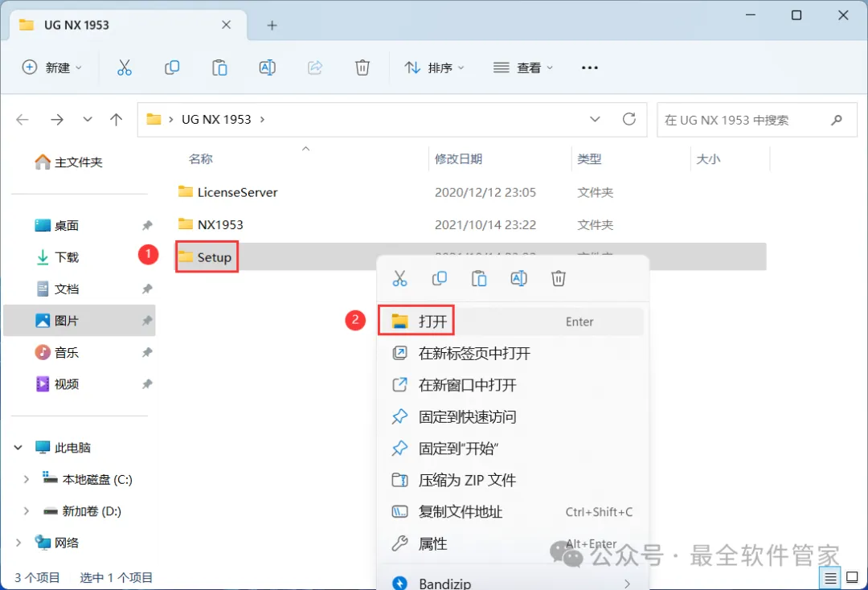Viewport: 868px width, 590px height.
Task: Click the chevron after UG NX 1953 breadcrumb
Action: click(x=262, y=120)
